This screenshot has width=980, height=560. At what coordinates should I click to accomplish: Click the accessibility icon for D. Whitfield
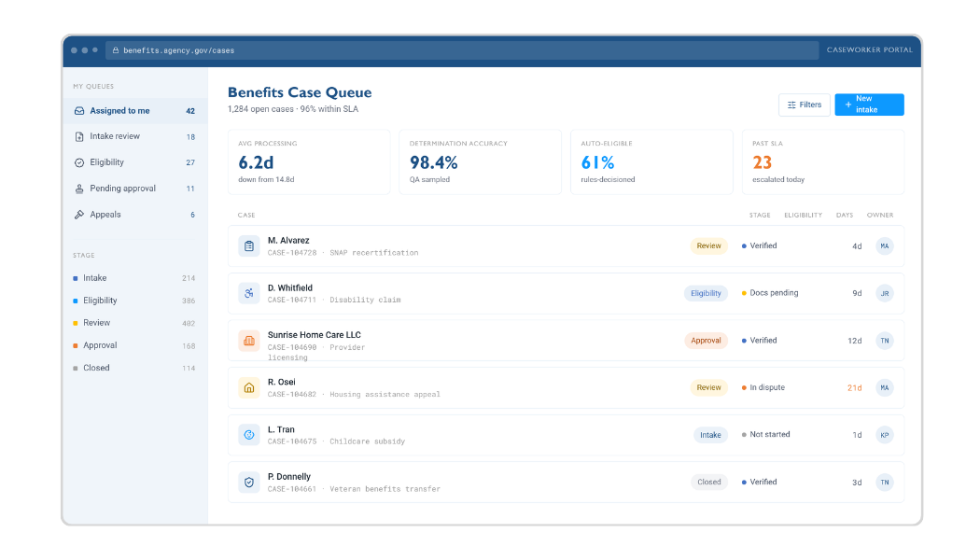point(249,293)
